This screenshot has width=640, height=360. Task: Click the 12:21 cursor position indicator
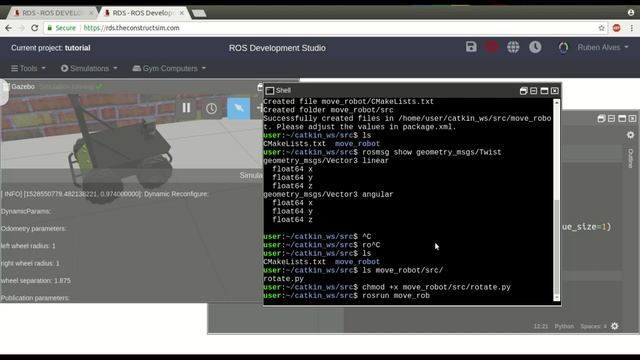coord(541,326)
